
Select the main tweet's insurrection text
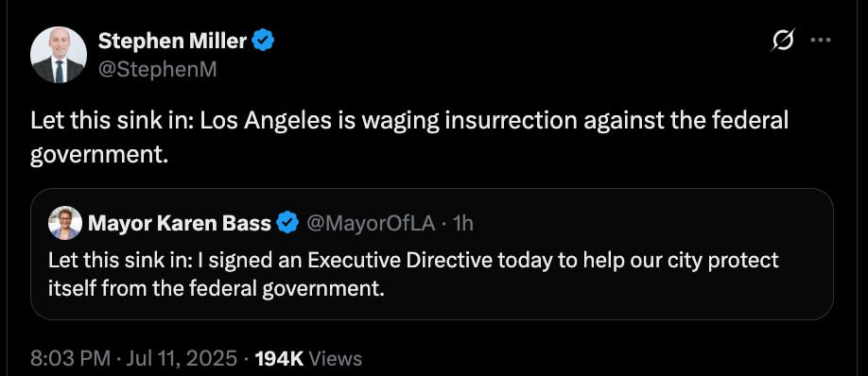point(409,138)
